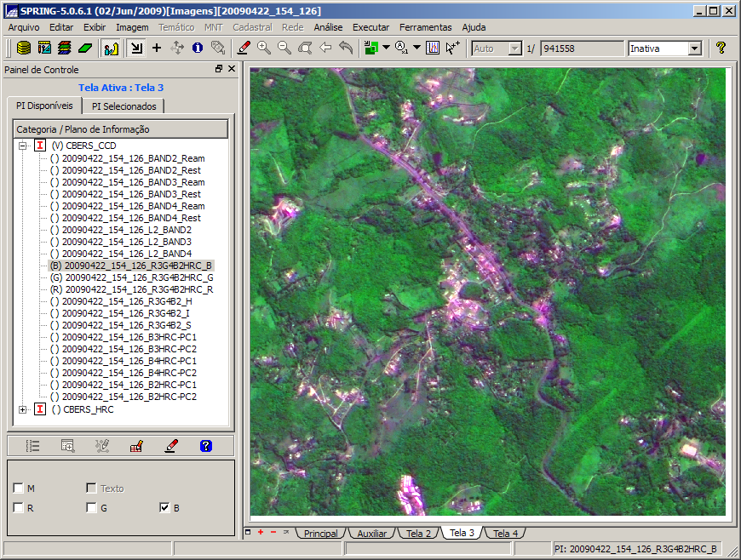Enable the R channel checkbox

(x=18, y=508)
